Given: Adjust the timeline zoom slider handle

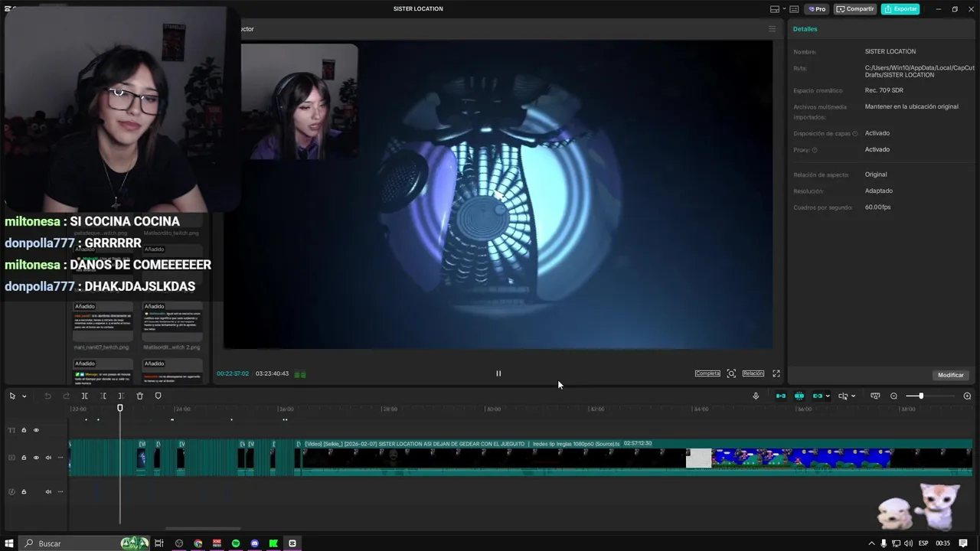Looking at the screenshot, I should coord(921,396).
